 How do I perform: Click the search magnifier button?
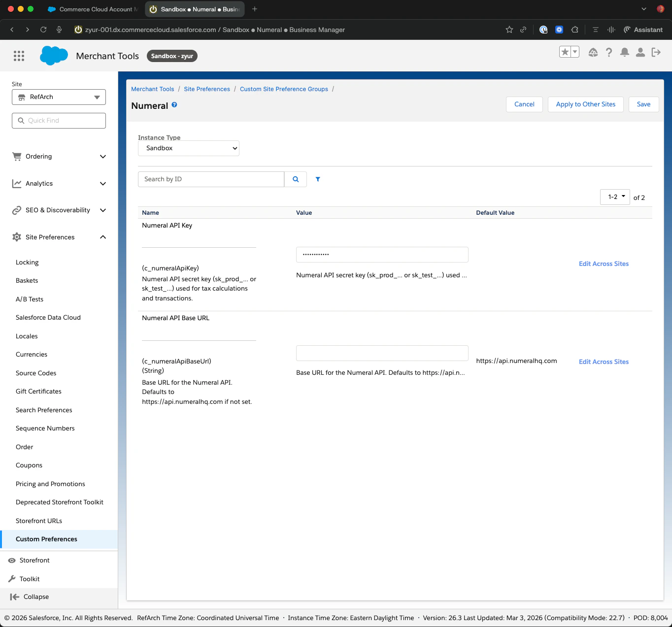click(x=296, y=179)
